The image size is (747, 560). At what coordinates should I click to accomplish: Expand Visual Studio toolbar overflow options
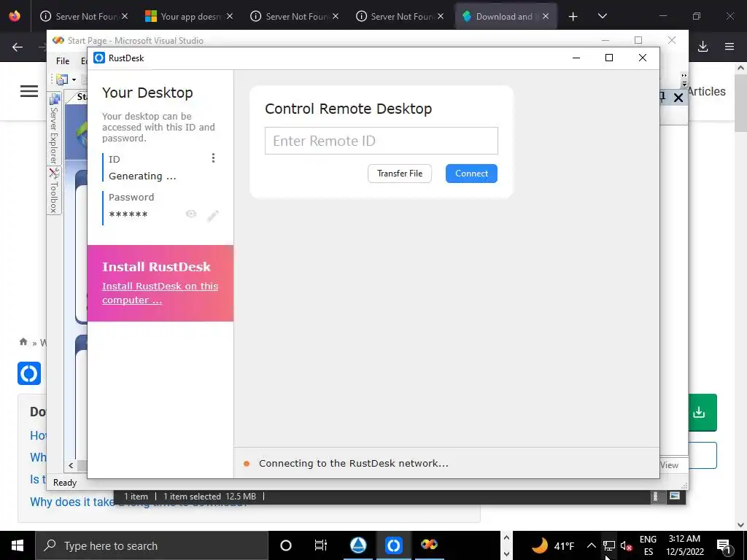[684, 80]
